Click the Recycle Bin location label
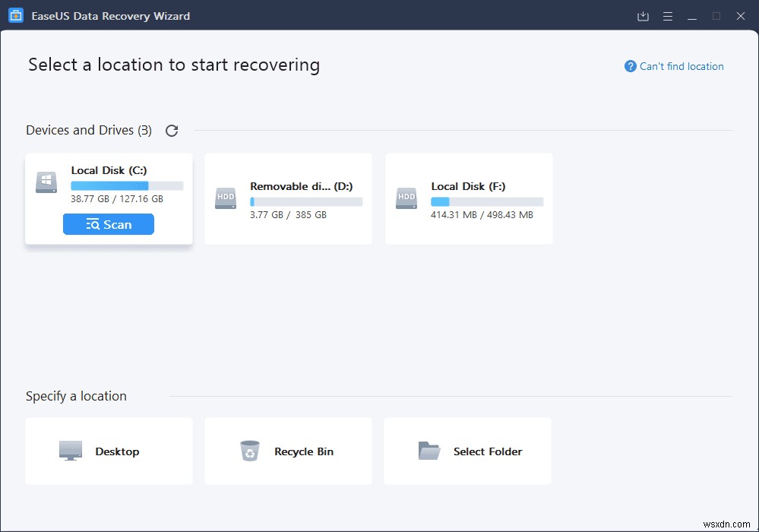The width and height of the screenshot is (759, 532). (x=304, y=451)
